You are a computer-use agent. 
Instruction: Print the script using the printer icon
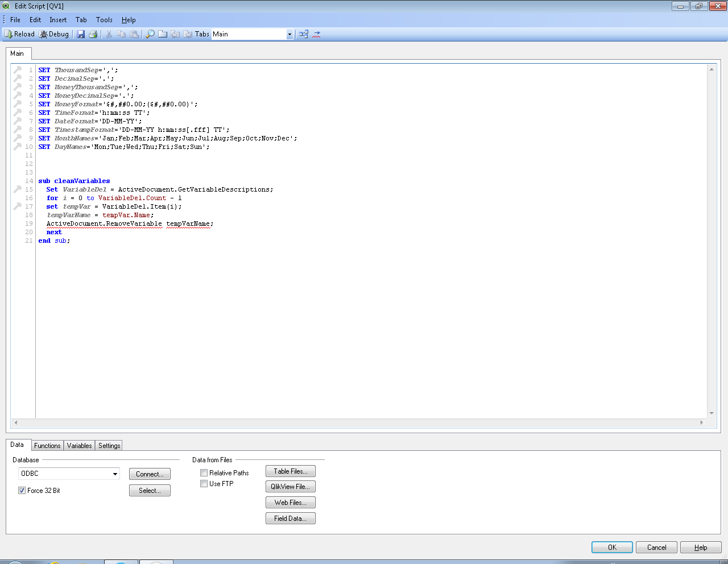[x=93, y=34]
